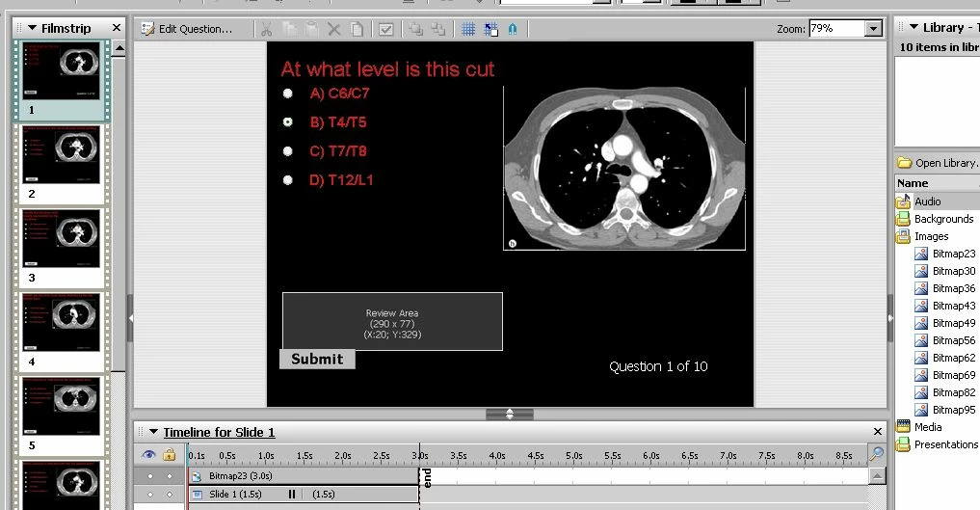Click the 'Question 1 of 10' text
Viewport: 980px width, 510px height.
point(658,367)
